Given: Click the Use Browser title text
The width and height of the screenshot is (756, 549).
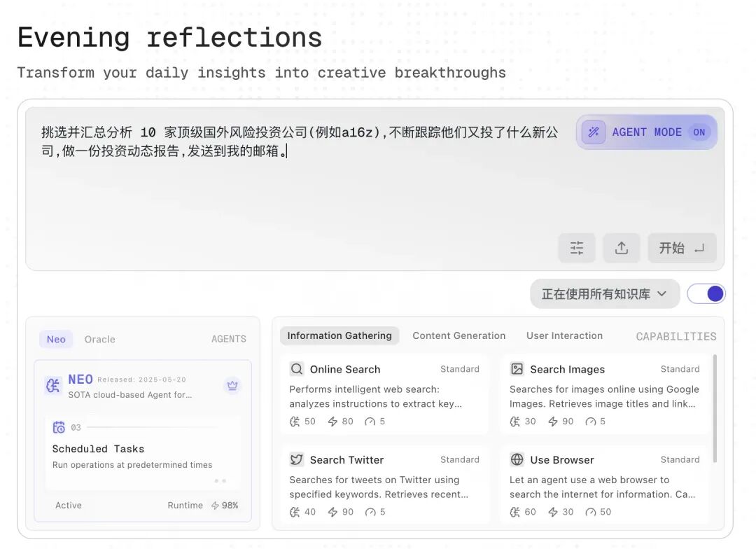Looking at the screenshot, I should [x=562, y=460].
